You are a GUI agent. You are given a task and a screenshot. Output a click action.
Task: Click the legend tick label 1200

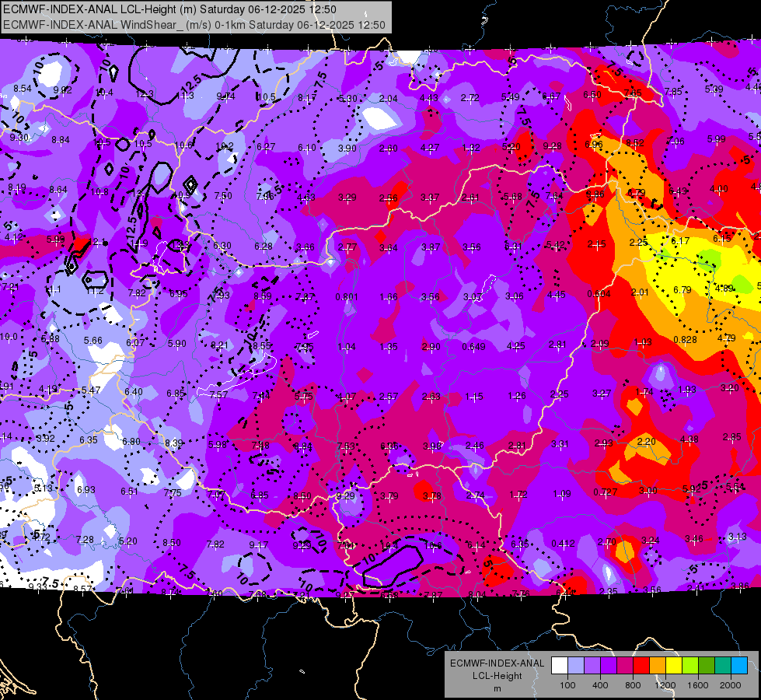(x=665, y=685)
